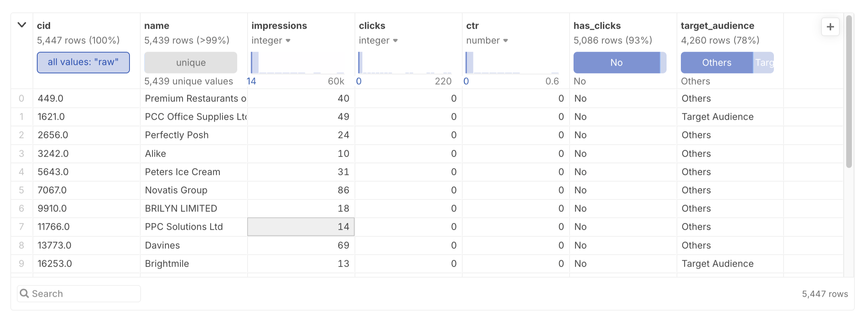Click the unique button under name

[x=190, y=63]
